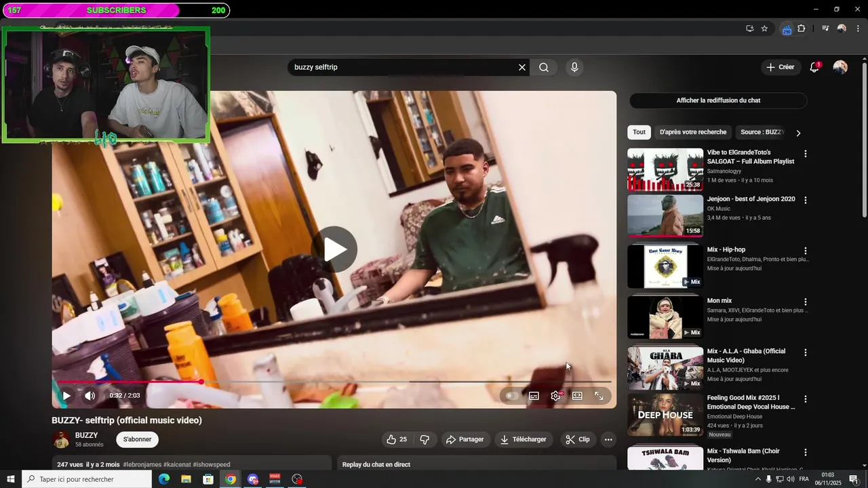Click the magnifier search button
The width and height of the screenshot is (868, 488).
[544, 67]
